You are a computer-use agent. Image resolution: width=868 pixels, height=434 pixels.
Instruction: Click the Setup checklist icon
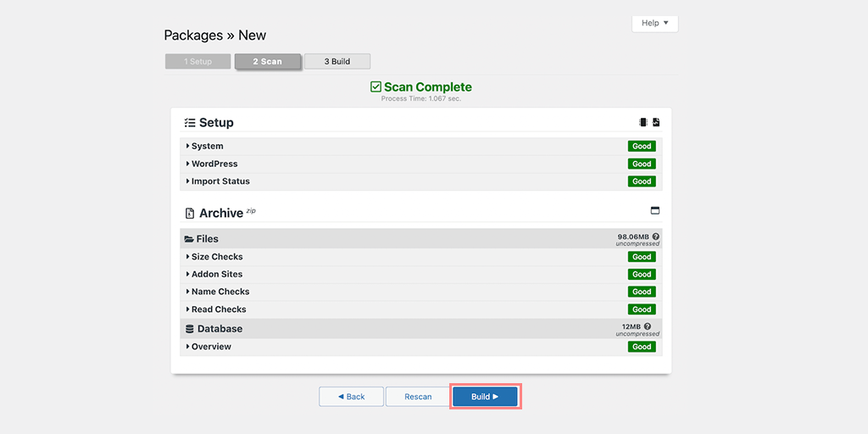tap(190, 122)
